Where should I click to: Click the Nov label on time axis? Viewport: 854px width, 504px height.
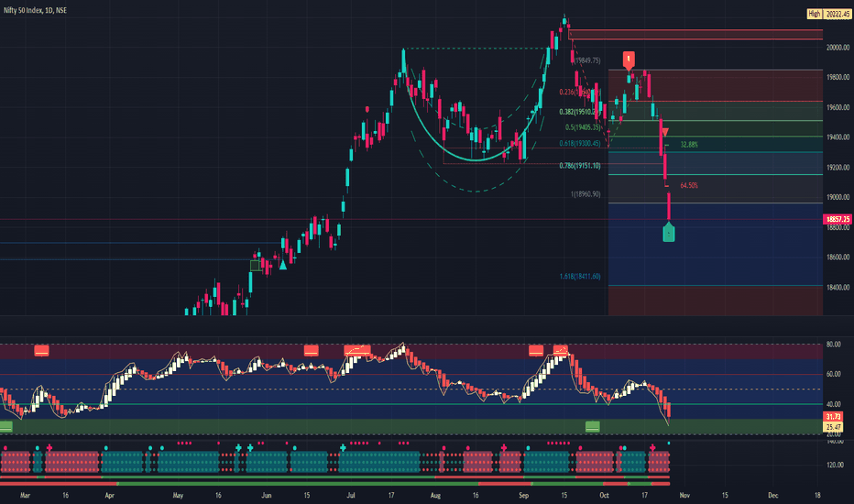(684, 495)
